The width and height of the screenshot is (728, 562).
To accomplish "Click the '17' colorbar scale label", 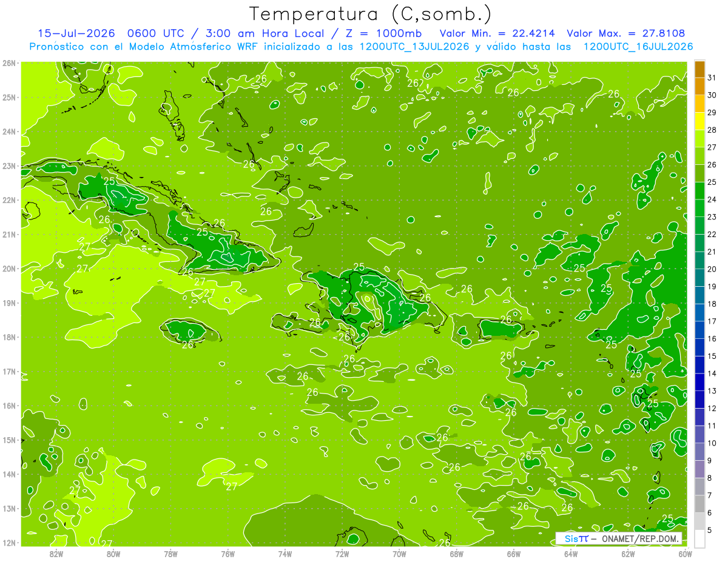I will tap(712, 321).
